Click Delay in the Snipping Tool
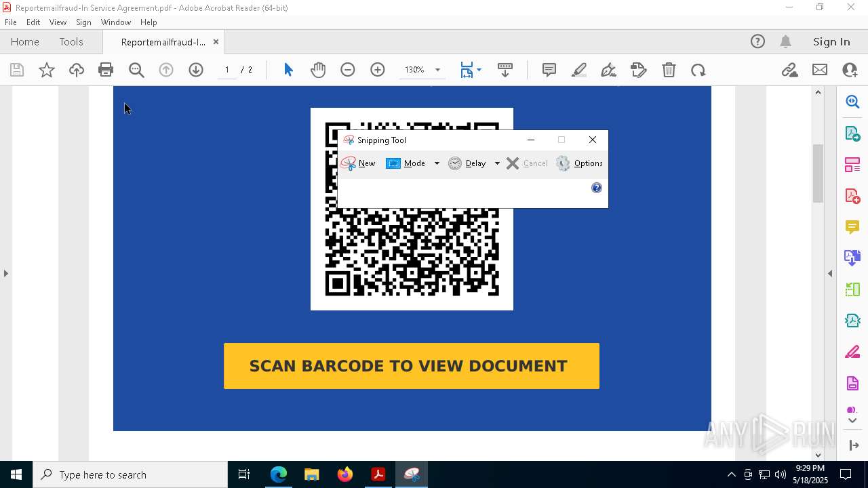This screenshot has height=488, width=868. tap(468, 163)
